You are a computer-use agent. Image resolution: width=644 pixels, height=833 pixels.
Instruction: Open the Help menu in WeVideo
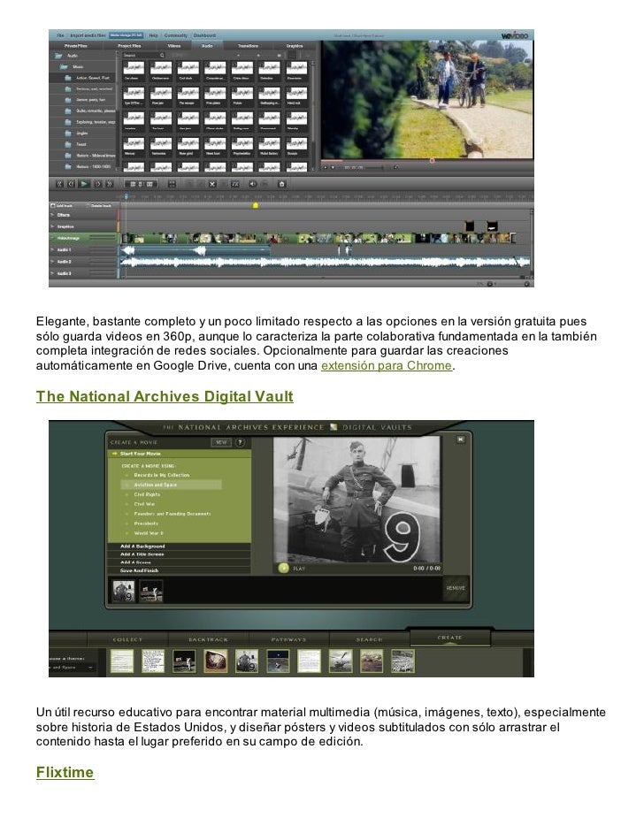coord(153,35)
